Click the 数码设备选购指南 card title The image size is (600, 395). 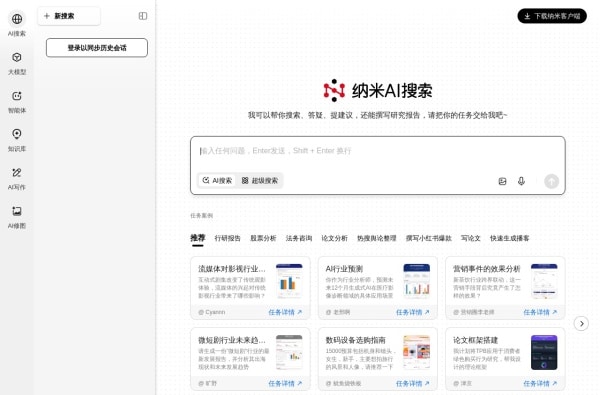355,340
